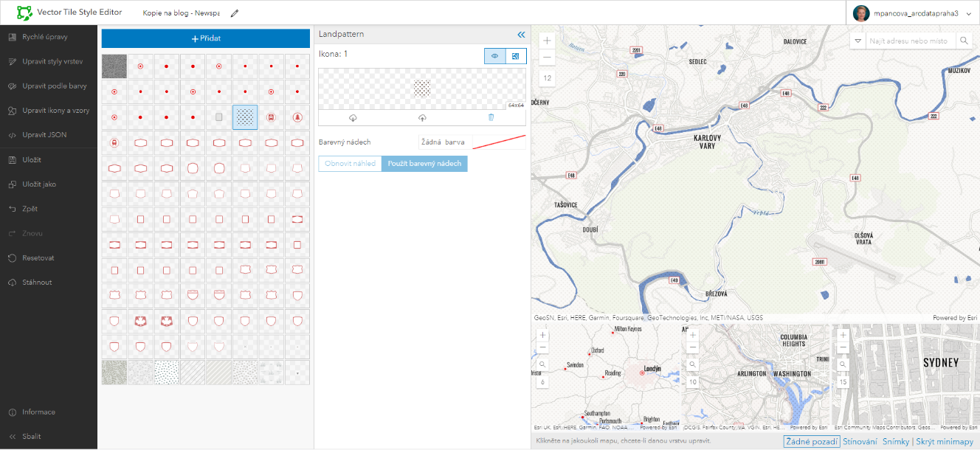Select the Žádné pozadí background option
The width and height of the screenshot is (980, 450).
[x=812, y=441]
